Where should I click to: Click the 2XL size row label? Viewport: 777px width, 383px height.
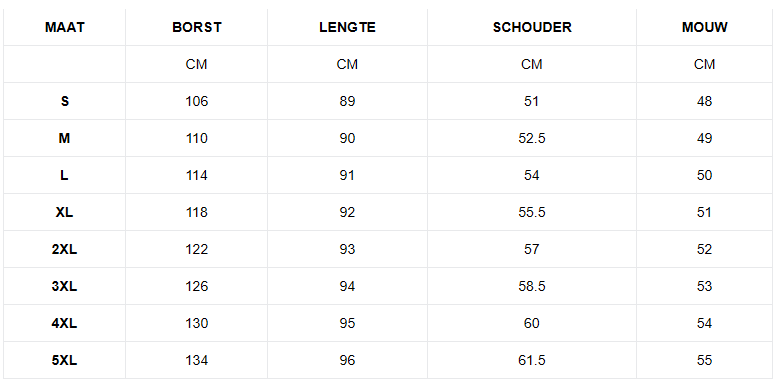(64, 249)
